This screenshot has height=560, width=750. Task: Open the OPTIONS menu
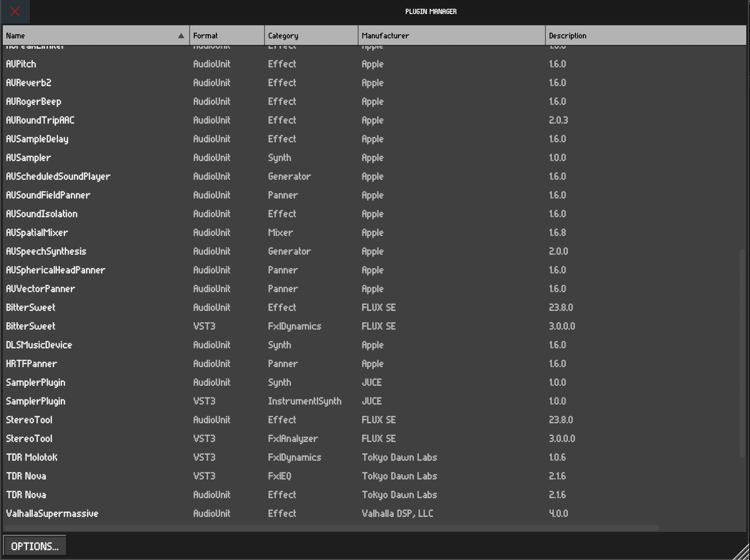tap(34, 545)
